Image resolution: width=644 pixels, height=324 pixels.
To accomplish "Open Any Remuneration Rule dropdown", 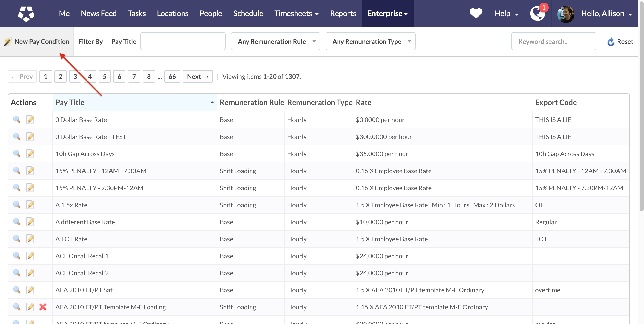I will tap(275, 41).
